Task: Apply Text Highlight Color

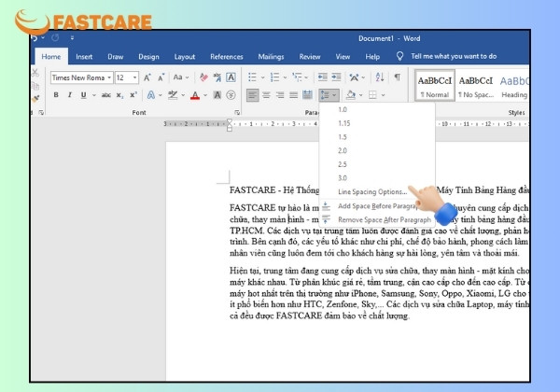Action: [173, 95]
